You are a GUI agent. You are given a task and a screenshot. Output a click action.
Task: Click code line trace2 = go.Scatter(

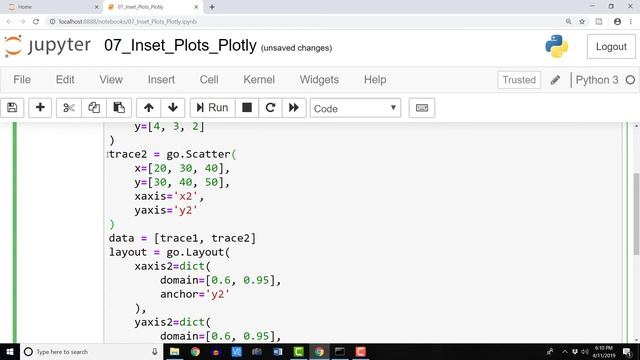click(173, 154)
